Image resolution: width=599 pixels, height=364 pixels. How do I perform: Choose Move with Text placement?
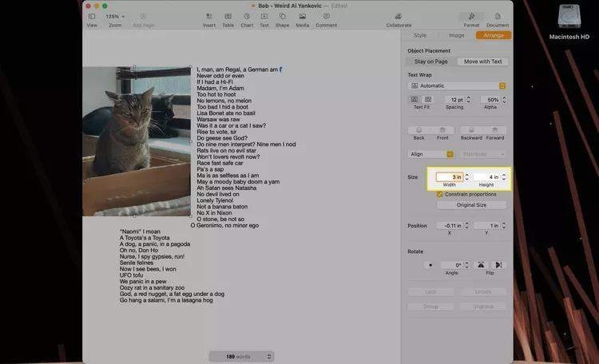pyautogui.click(x=482, y=61)
